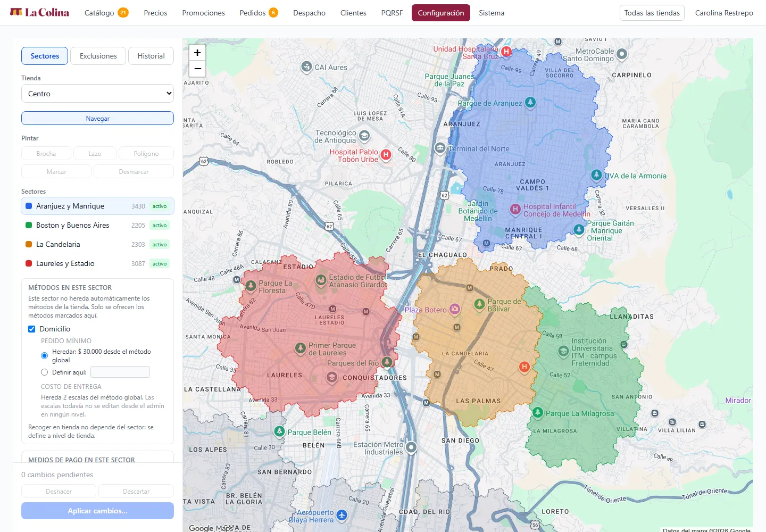Click the Plaza Botero camera marker
The image size is (766, 532).
coord(455,309)
